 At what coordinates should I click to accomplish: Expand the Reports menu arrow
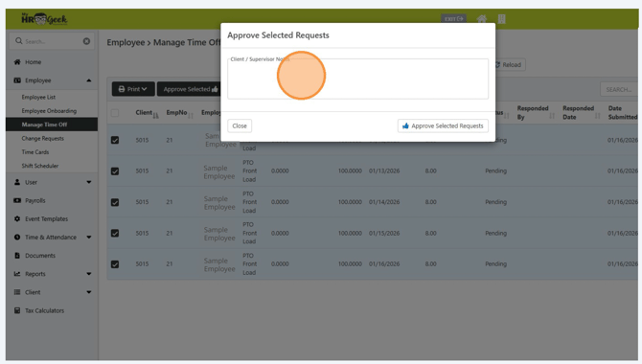[89, 274]
